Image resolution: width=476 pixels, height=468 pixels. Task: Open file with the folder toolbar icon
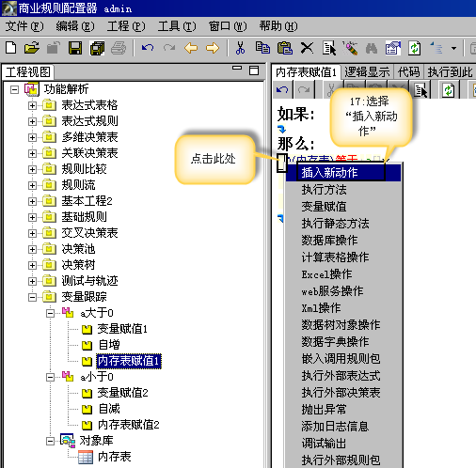pos(32,48)
